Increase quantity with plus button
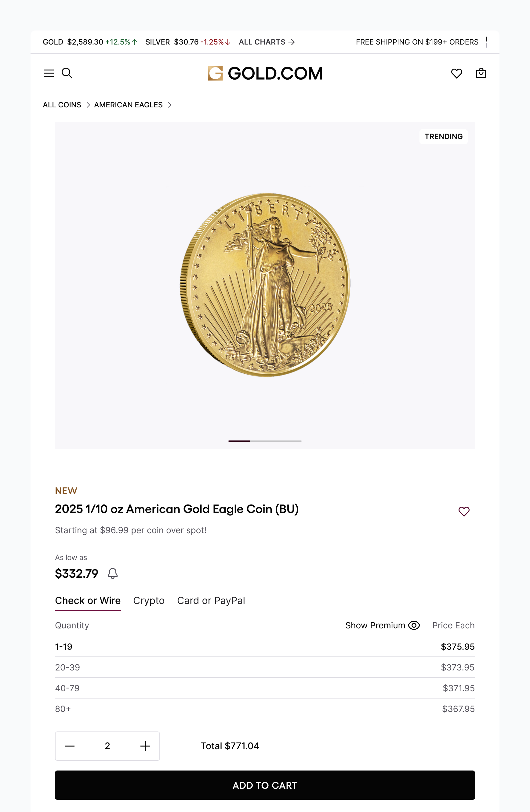The height and width of the screenshot is (812, 530). [x=145, y=746]
